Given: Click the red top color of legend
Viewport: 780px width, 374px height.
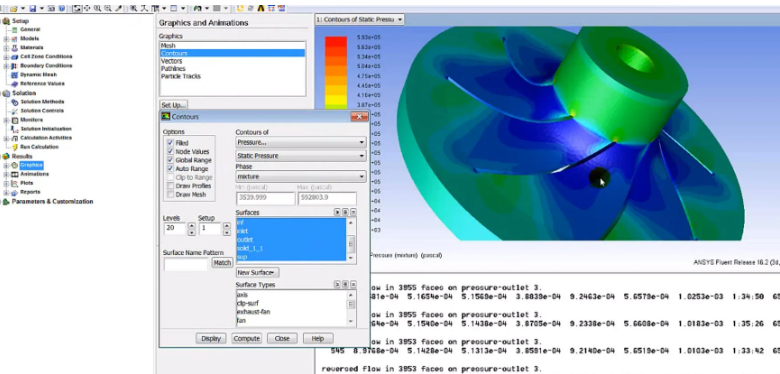Looking at the screenshot, I should [x=336, y=42].
